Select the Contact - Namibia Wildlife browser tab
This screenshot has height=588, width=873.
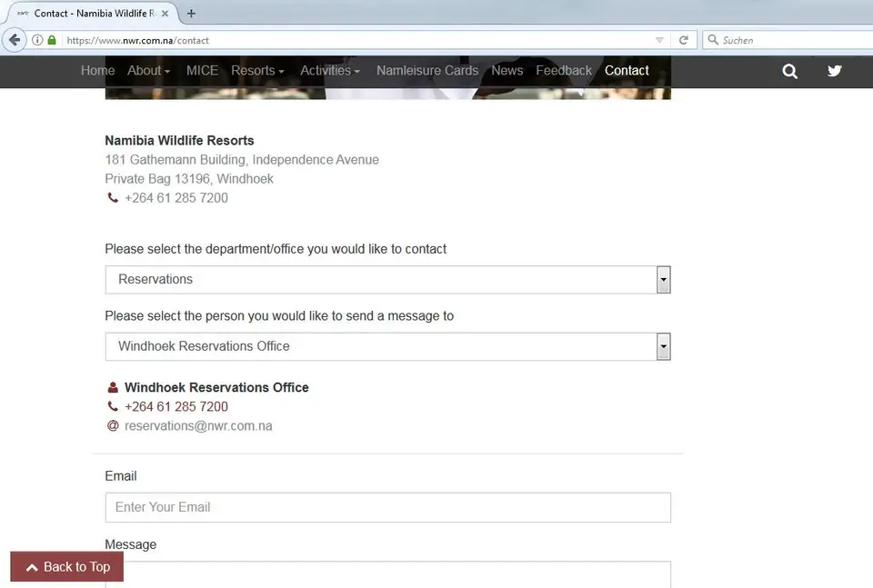tap(93, 14)
